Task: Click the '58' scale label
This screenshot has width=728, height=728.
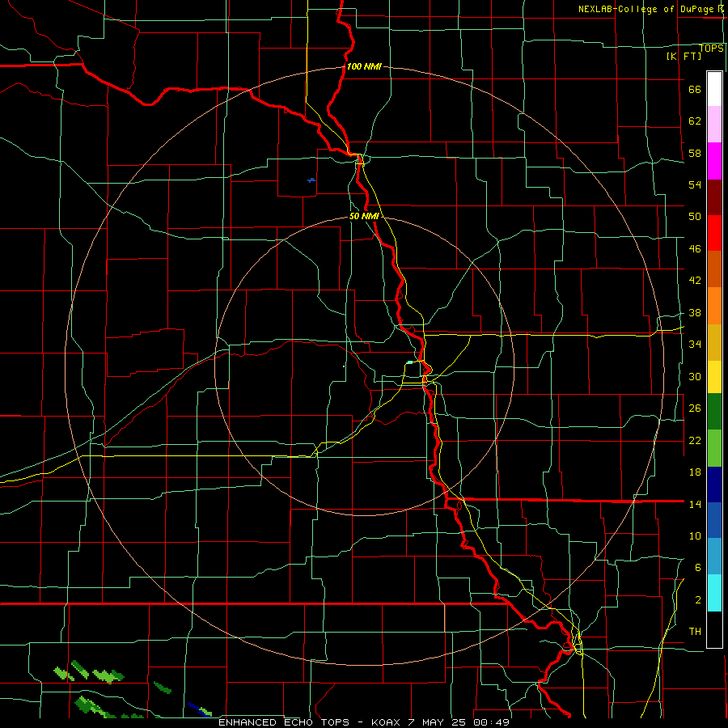Action: point(695,153)
